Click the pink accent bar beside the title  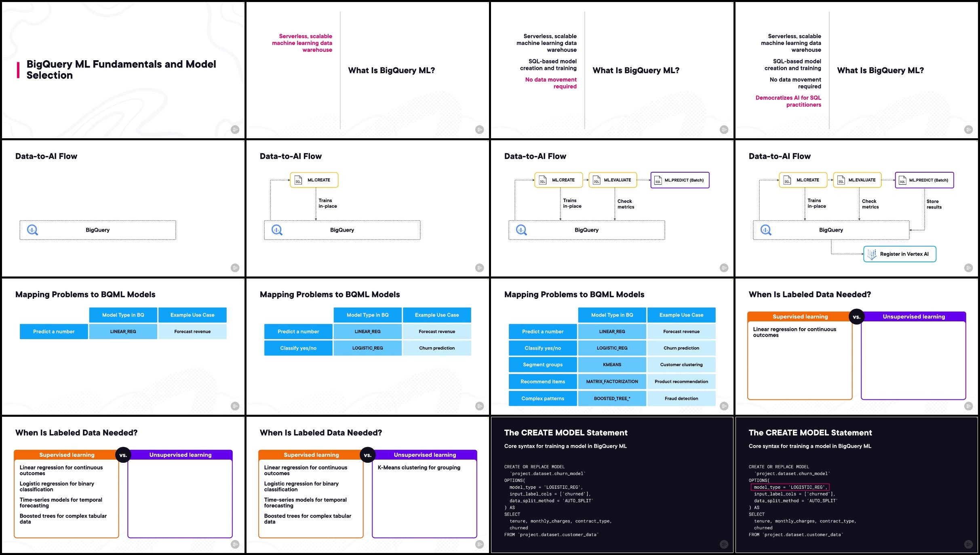tap(18, 70)
